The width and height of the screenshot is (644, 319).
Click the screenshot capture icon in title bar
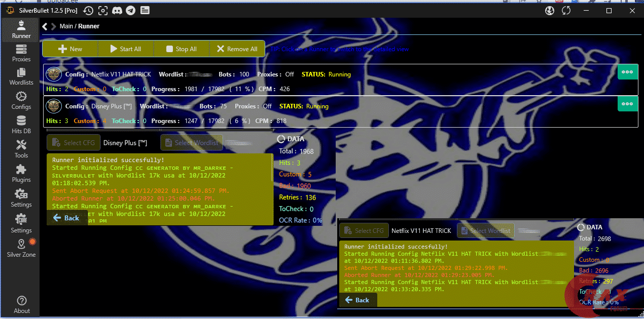tap(103, 10)
